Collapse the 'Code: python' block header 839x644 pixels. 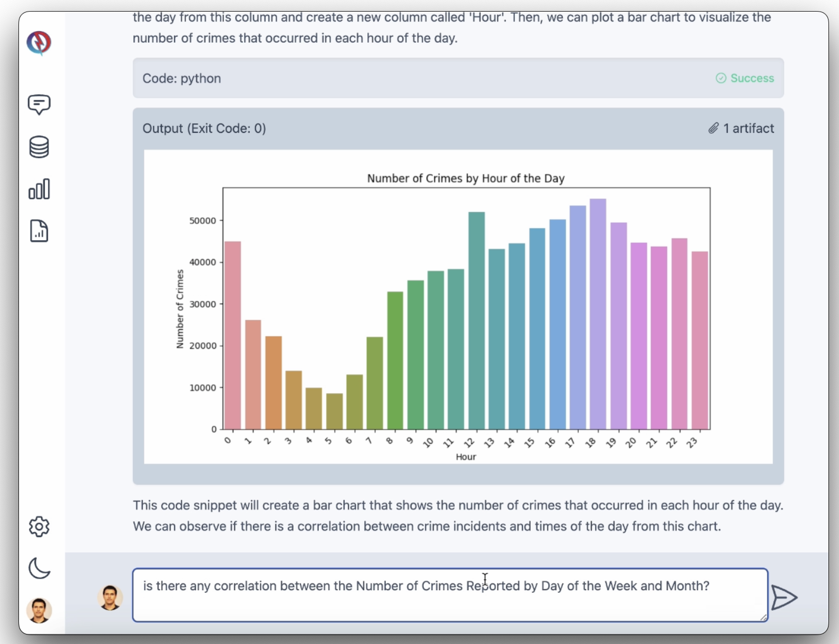click(457, 78)
